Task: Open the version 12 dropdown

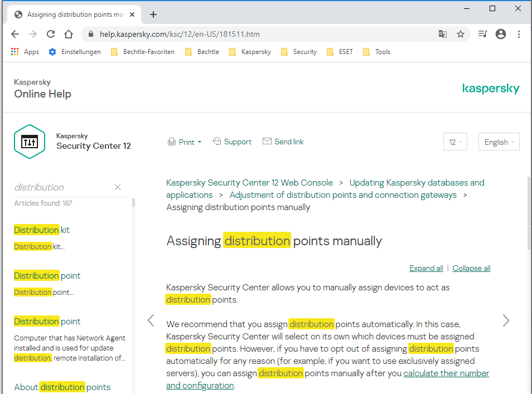Action: 455,142
